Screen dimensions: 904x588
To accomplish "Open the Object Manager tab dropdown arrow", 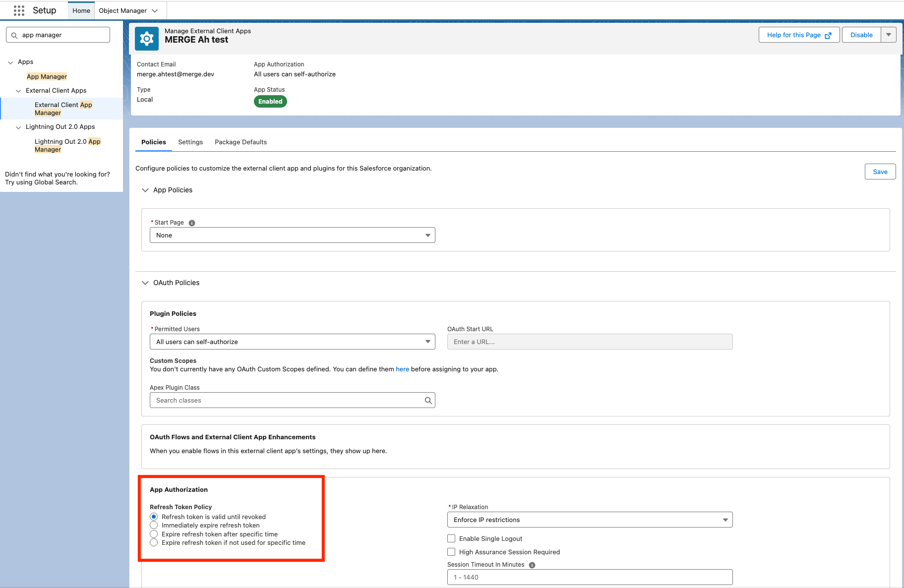I will [155, 11].
